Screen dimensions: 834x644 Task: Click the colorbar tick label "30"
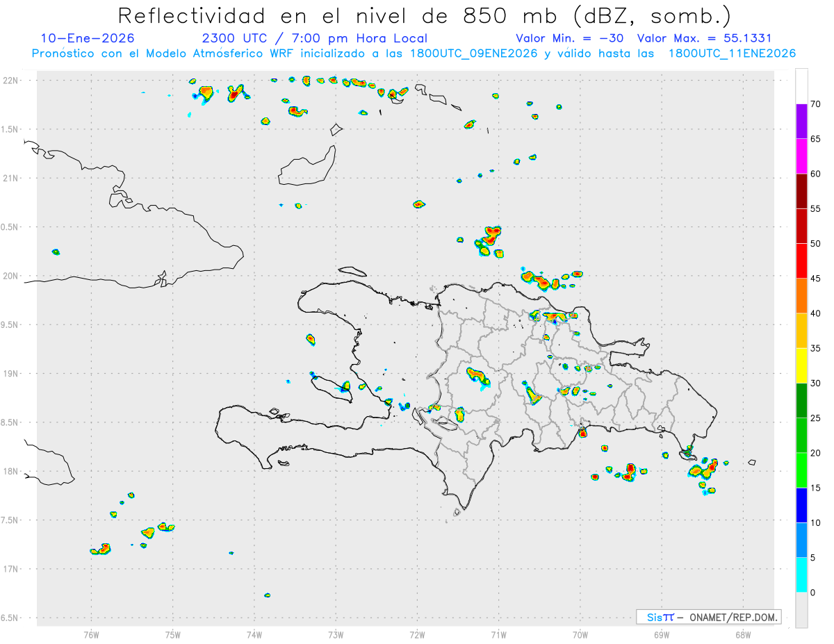coord(815,383)
